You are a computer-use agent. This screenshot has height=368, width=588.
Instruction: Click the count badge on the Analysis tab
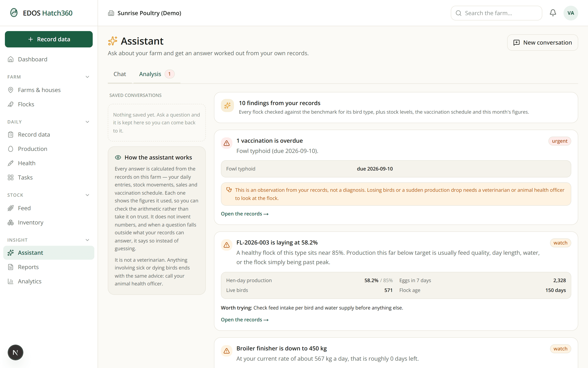[169, 74]
